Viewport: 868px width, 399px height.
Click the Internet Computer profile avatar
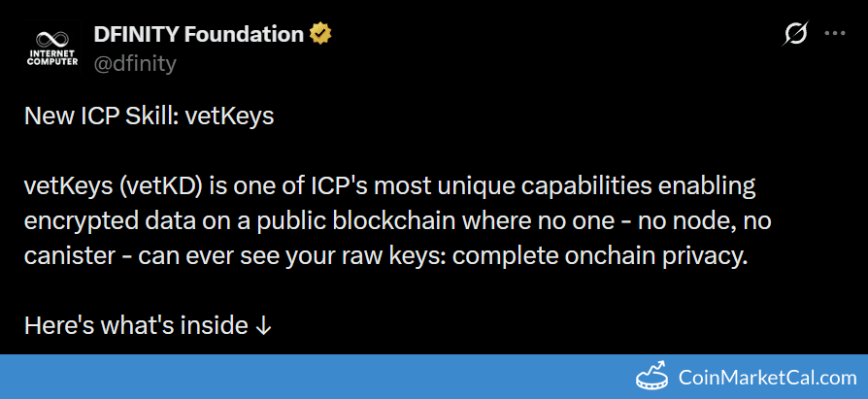click(x=51, y=49)
